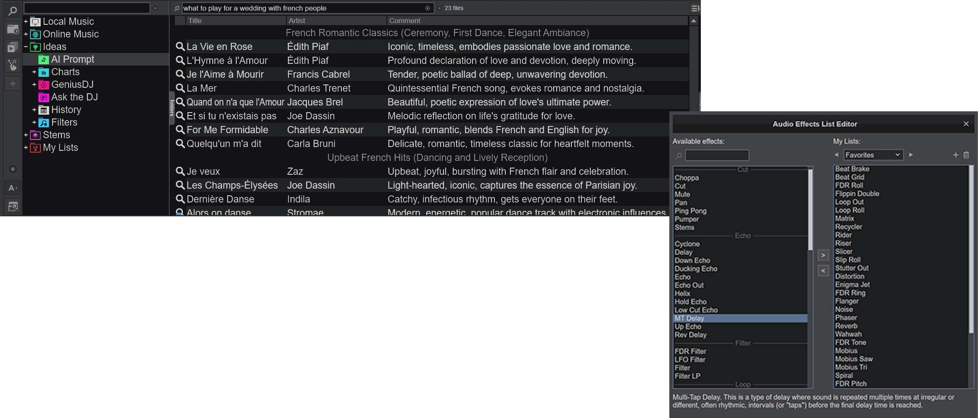Expand the Local Music folder

[26, 21]
